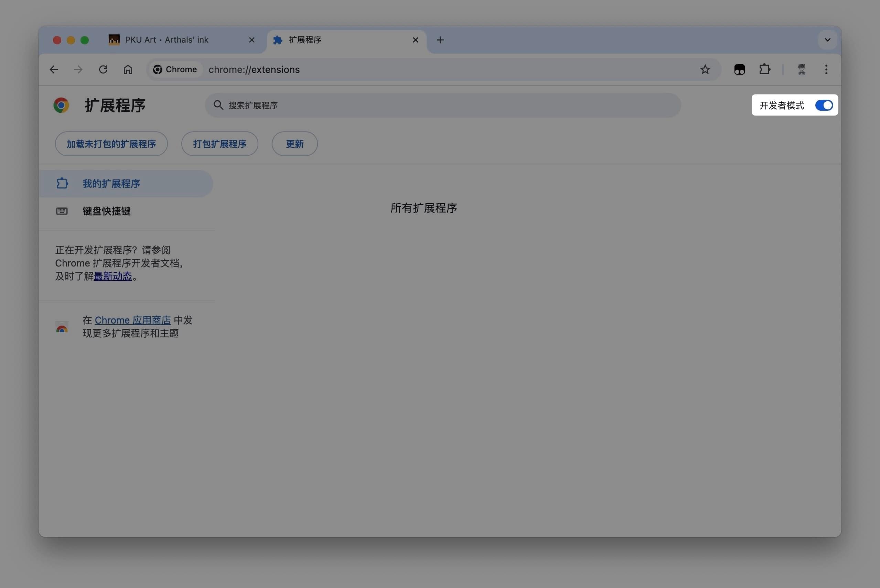Viewport: 880px width, 588px height.
Task: Bookmark this page with star icon
Action: coord(705,69)
